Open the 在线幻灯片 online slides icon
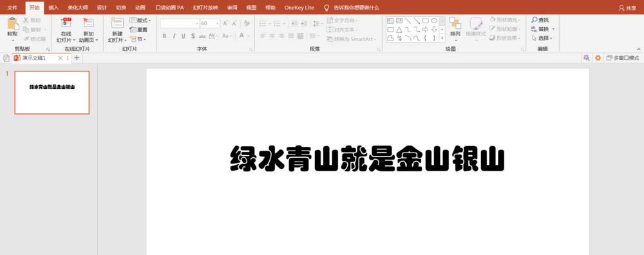The height and width of the screenshot is (255, 644). (x=66, y=23)
